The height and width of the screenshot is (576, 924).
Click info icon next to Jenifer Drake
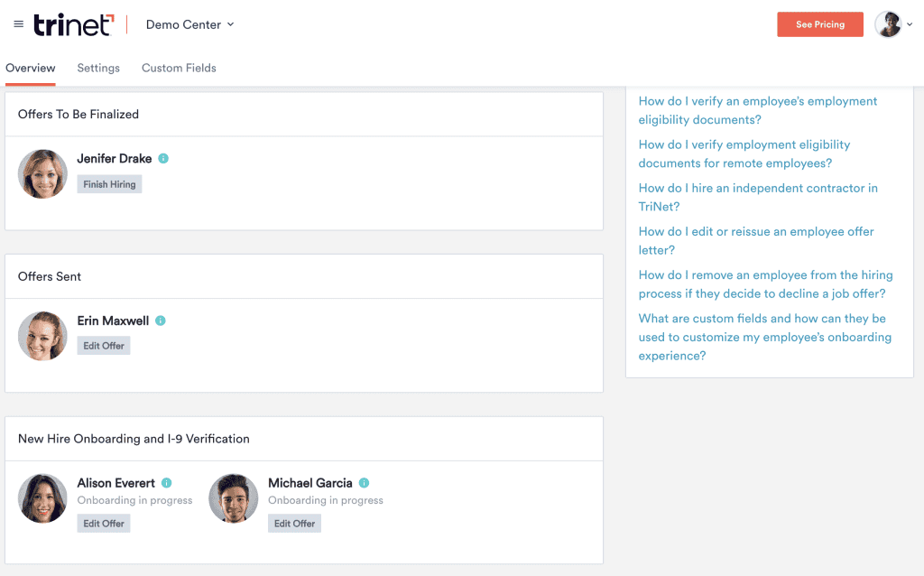point(163,159)
